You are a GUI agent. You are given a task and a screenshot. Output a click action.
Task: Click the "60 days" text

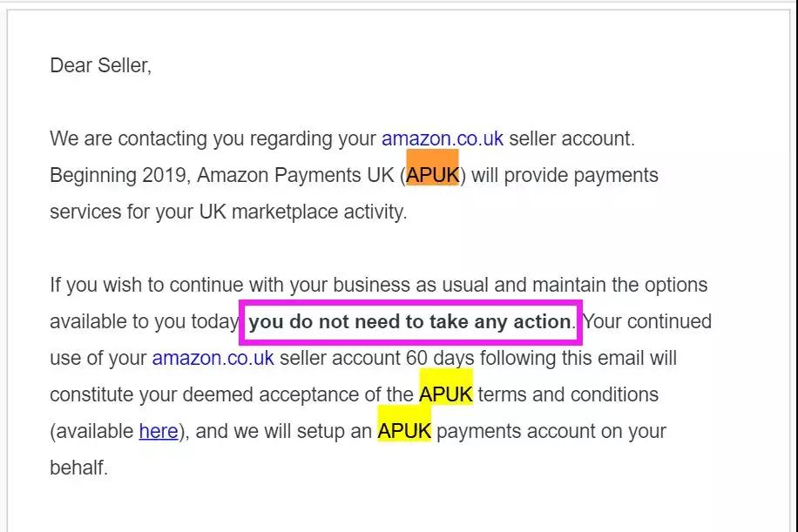(440, 358)
